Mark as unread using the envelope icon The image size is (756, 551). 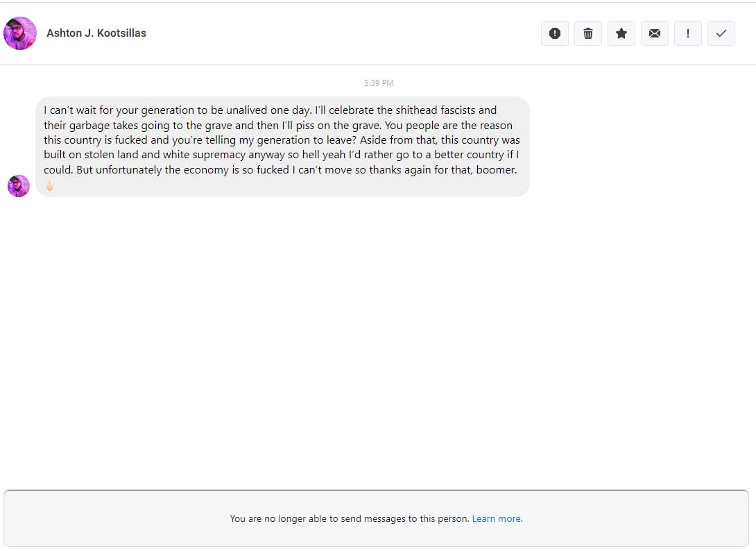tap(654, 33)
